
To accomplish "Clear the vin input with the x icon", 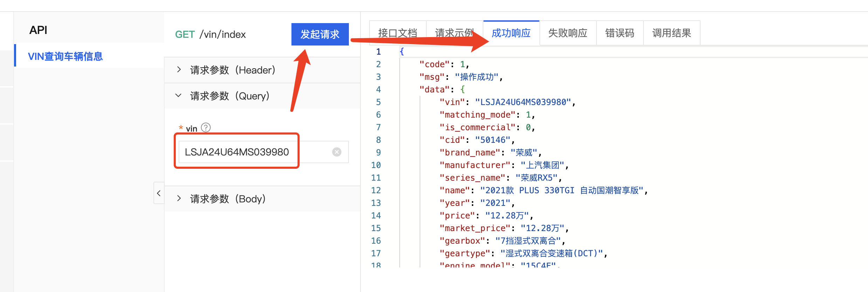I will tap(337, 152).
